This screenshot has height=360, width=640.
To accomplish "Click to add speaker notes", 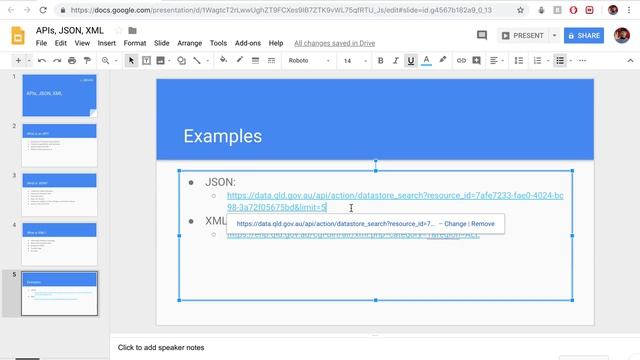I will [x=161, y=348].
